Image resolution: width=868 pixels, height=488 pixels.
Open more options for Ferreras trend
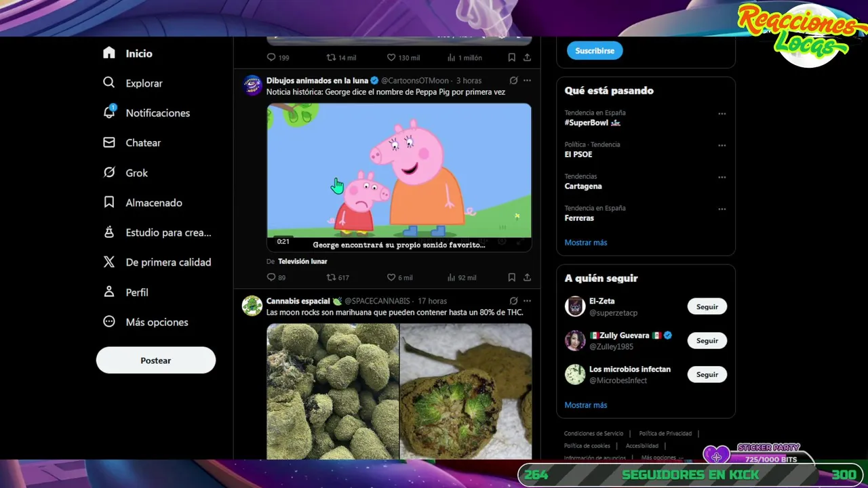pyautogui.click(x=722, y=209)
